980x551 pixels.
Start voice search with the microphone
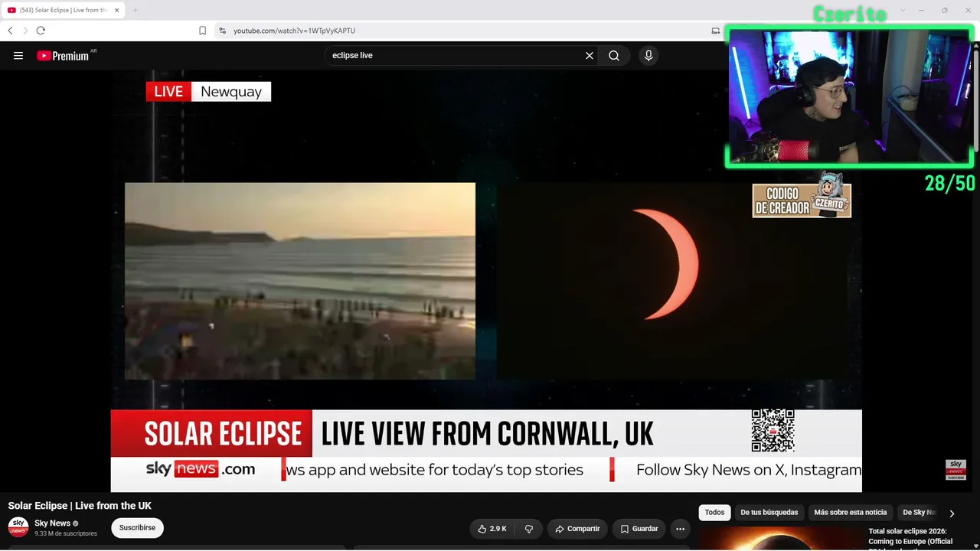(x=648, y=56)
